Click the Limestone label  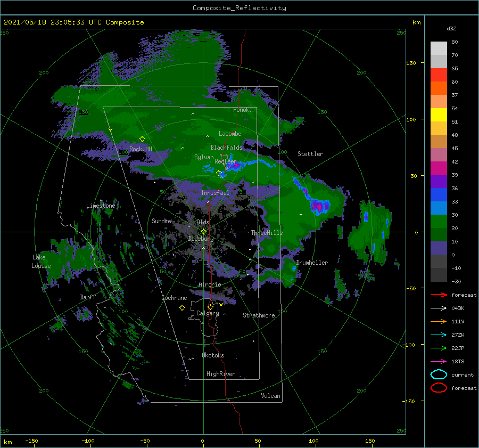point(101,206)
